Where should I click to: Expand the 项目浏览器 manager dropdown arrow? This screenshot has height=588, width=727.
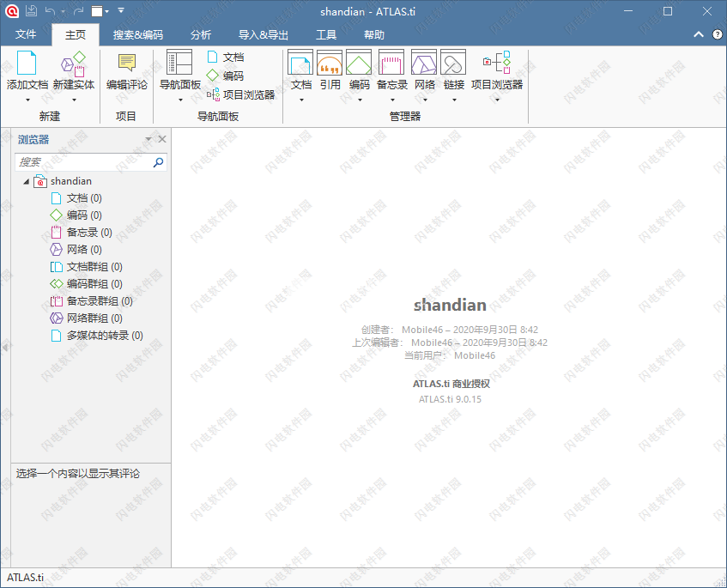click(498, 100)
